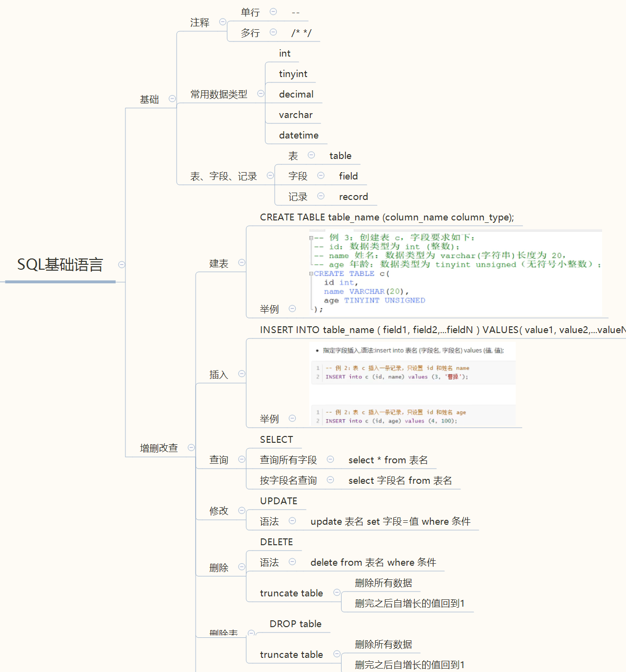Select the 按字段名查询 node
Image resolution: width=626 pixels, height=672 pixels.
(288, 480)
